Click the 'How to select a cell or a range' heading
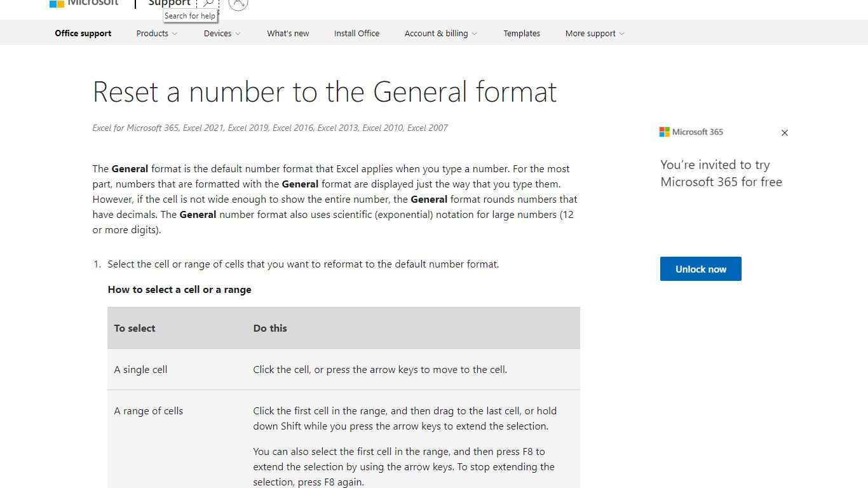This screenshot has height=488, width=868. coord(180,290)
